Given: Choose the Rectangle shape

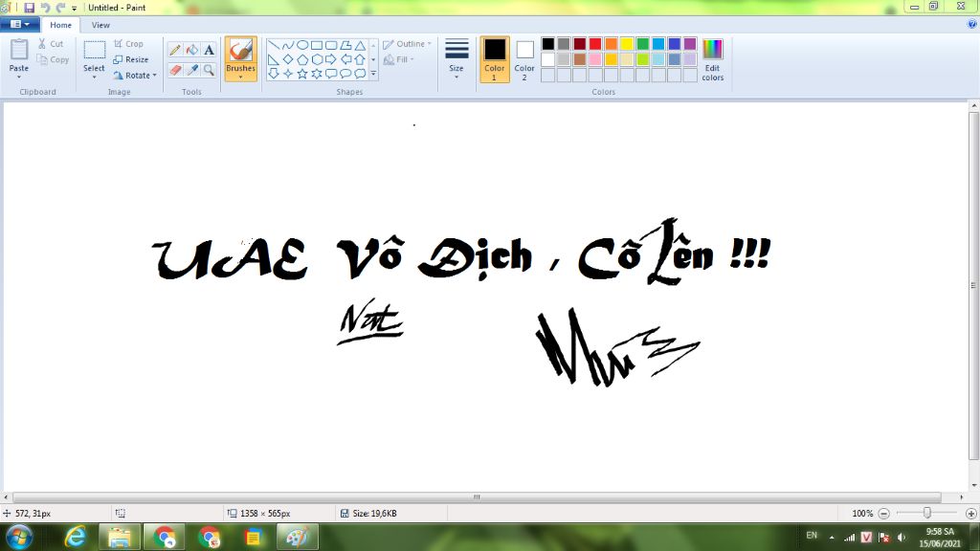Looking at the screenshot, I should coord(316,45).
